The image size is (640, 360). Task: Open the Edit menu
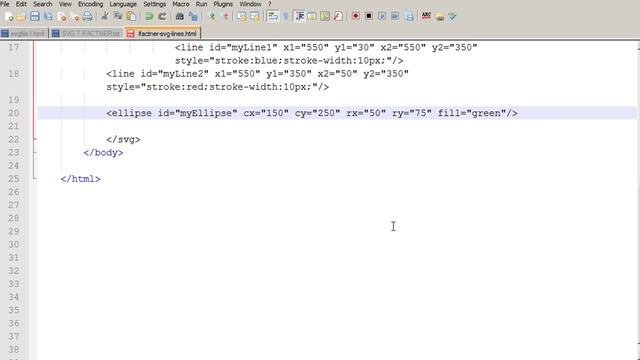tap(21, 4)
